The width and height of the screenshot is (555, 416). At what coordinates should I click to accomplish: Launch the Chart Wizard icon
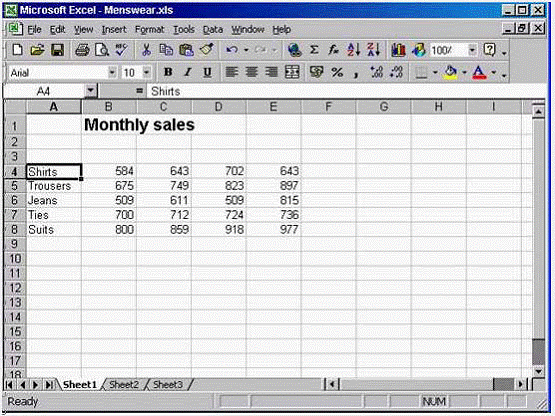399,50
